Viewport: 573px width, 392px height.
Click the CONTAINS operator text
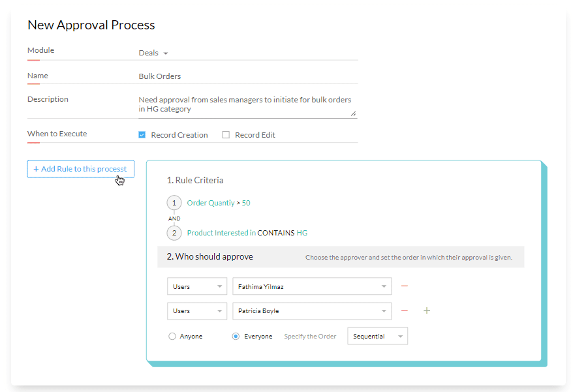tap(276, 233)
